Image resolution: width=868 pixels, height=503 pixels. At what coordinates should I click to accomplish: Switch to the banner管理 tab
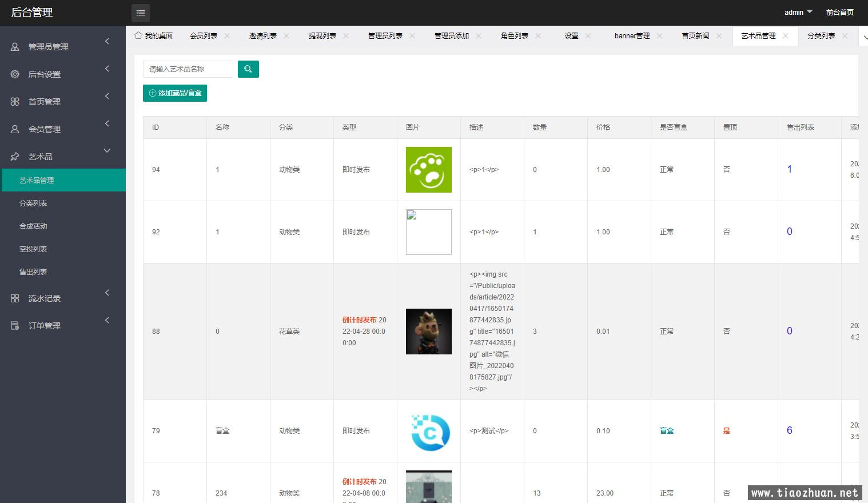(632, 36)
